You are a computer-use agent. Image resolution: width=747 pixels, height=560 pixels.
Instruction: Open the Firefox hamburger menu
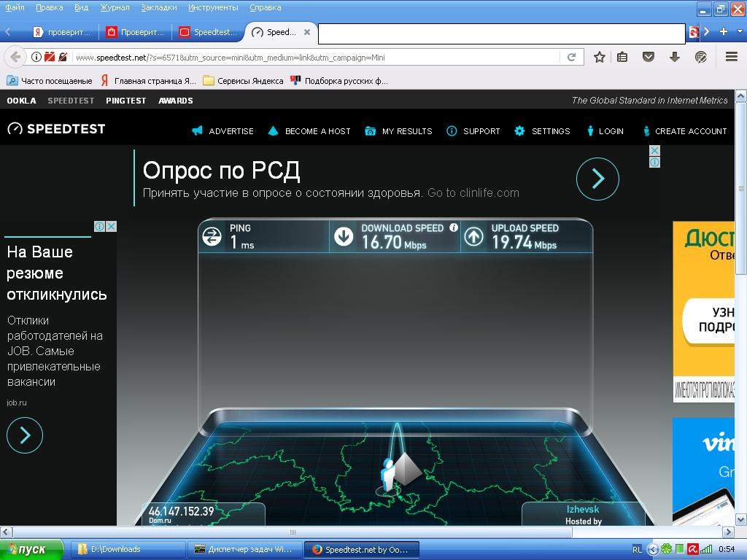[x=732, y=57]
